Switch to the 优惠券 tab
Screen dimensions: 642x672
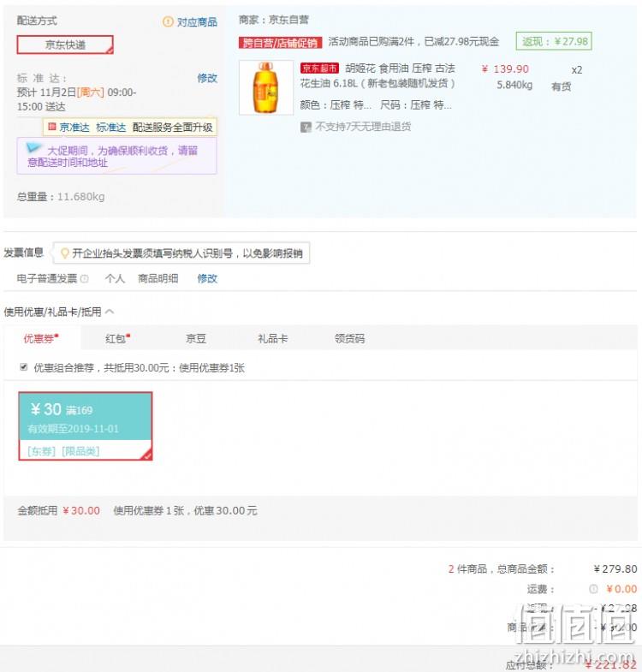click(41, 339)
